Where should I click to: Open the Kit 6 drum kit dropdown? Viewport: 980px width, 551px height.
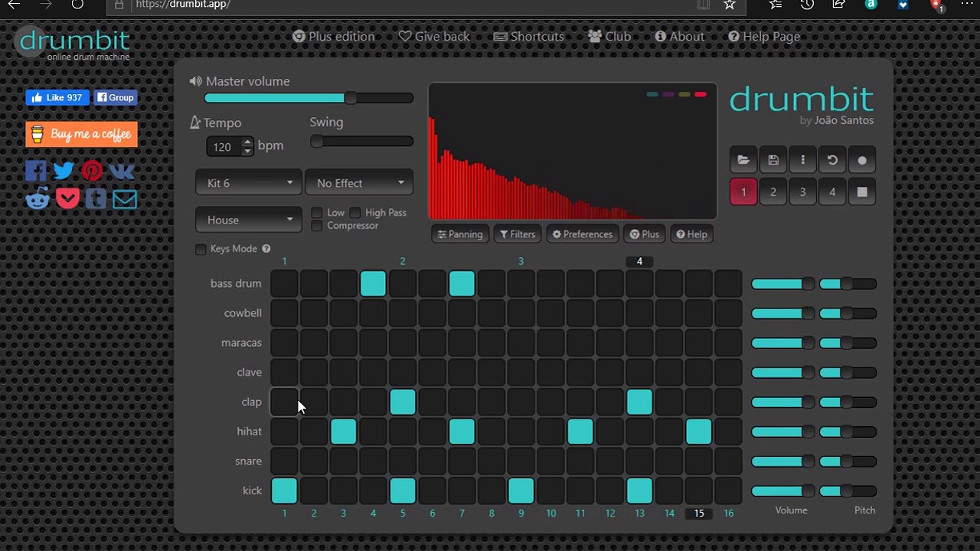(249, 183)
